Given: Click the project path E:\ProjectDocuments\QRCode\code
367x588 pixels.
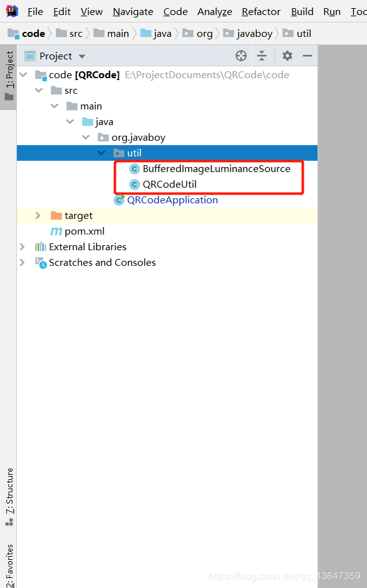Looking at the screenshot, I should 207,75.
